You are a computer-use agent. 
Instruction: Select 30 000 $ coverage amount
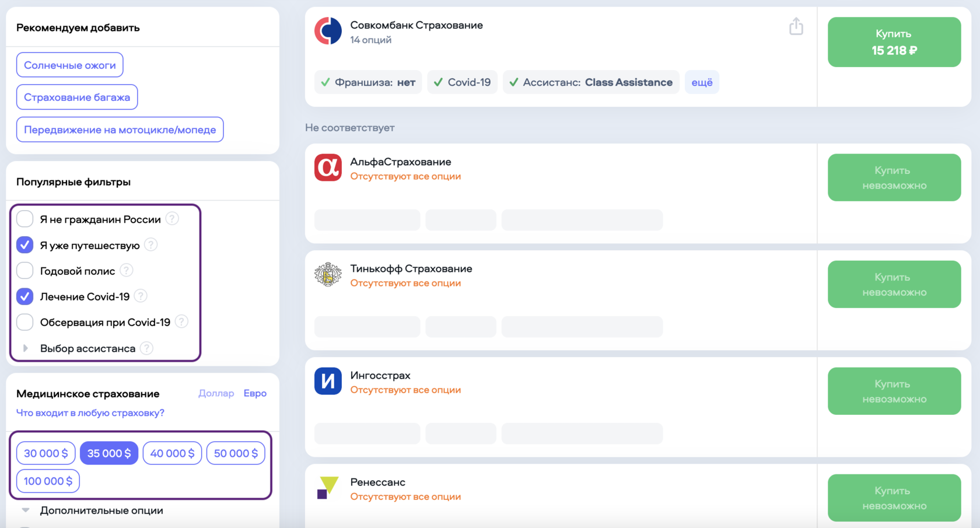click(x=46, y=453)
